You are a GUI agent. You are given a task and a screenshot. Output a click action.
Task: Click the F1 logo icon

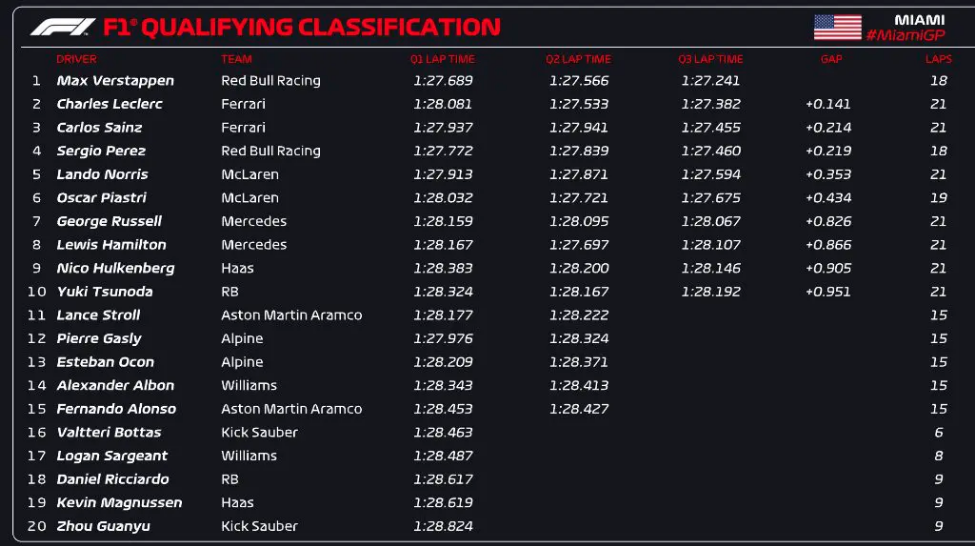click(x=61, y=27)
